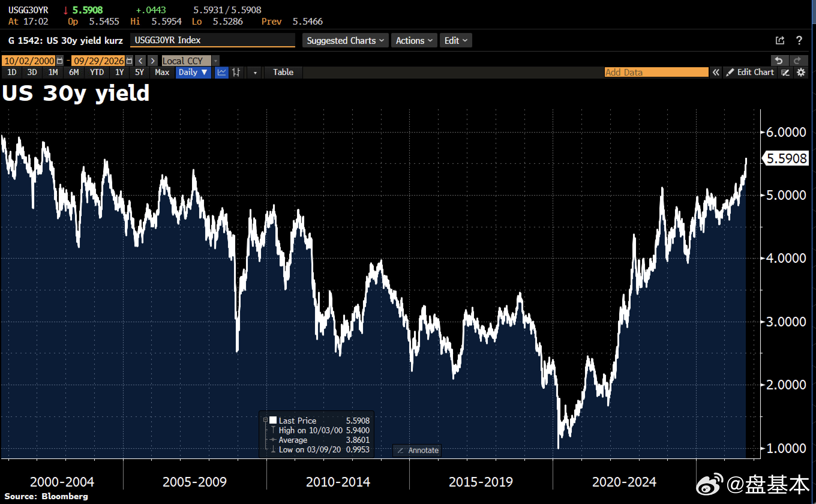Expand chart type more-options arrow
Image resolution: width=816 pixels, height=504 pixels.
coord(255,72)
